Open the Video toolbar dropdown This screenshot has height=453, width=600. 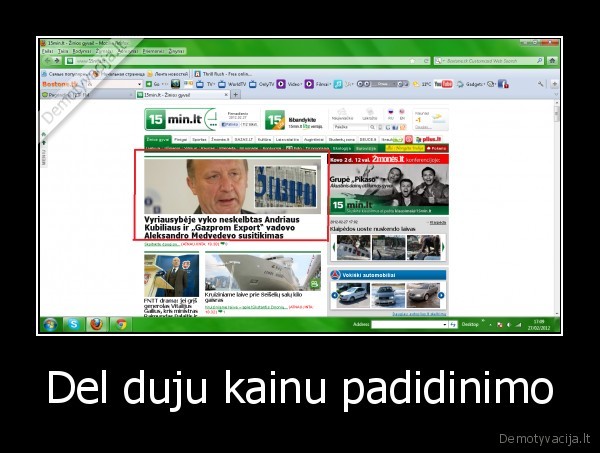pyautogui.click(x=289, y=84)
